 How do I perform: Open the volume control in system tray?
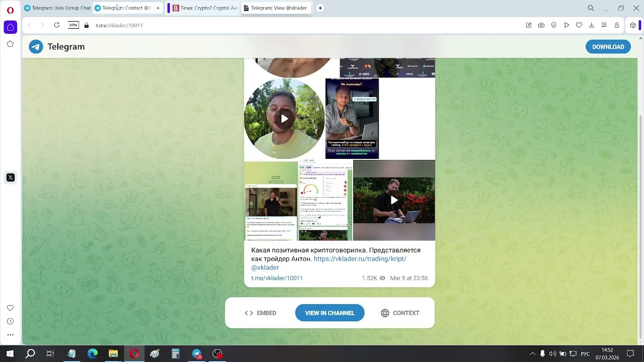click(552, 353)
